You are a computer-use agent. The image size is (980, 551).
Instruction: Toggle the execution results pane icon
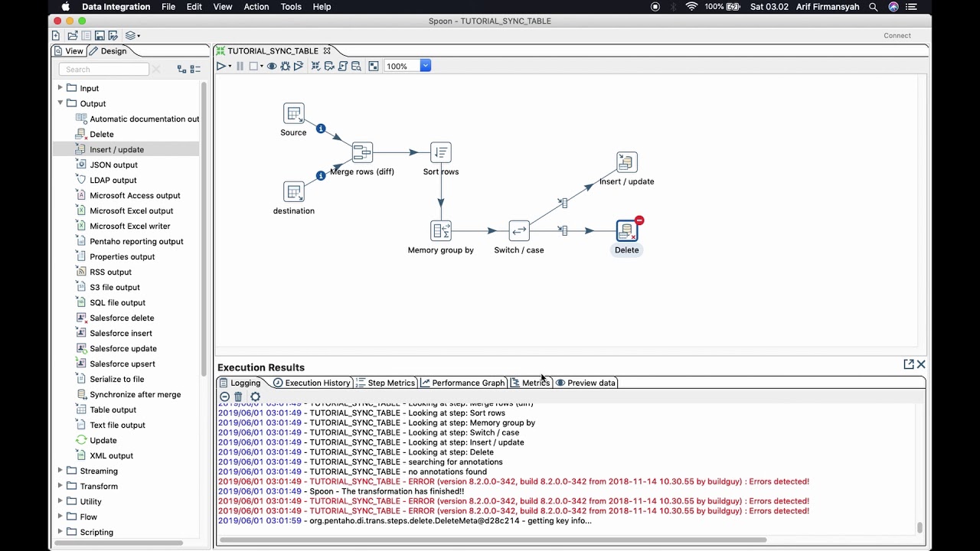374,67
